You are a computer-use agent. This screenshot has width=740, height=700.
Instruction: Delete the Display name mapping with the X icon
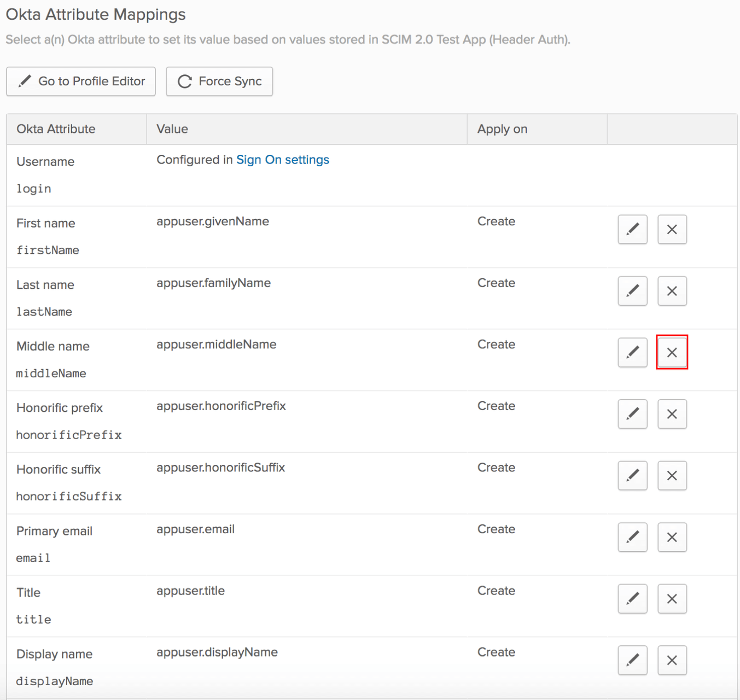coord(672,660)
